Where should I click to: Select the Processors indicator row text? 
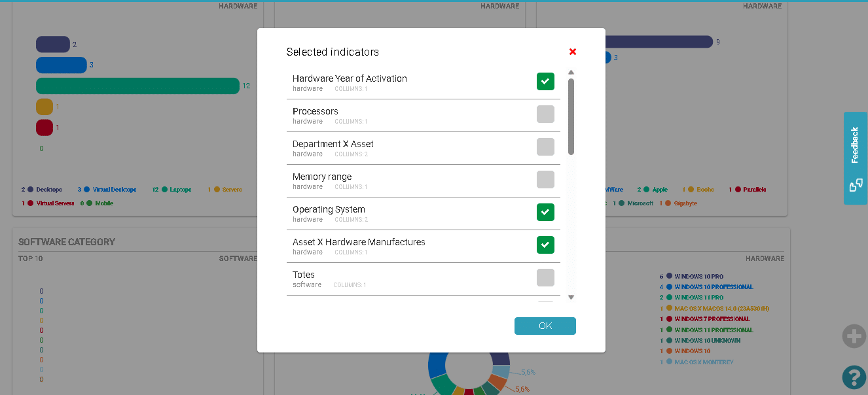tap(316, 111)
